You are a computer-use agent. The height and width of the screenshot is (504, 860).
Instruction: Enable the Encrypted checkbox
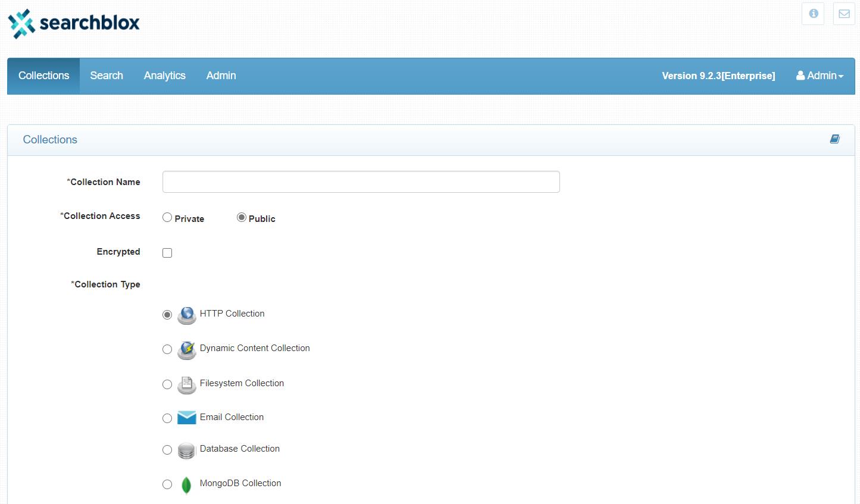click(167, 253)
